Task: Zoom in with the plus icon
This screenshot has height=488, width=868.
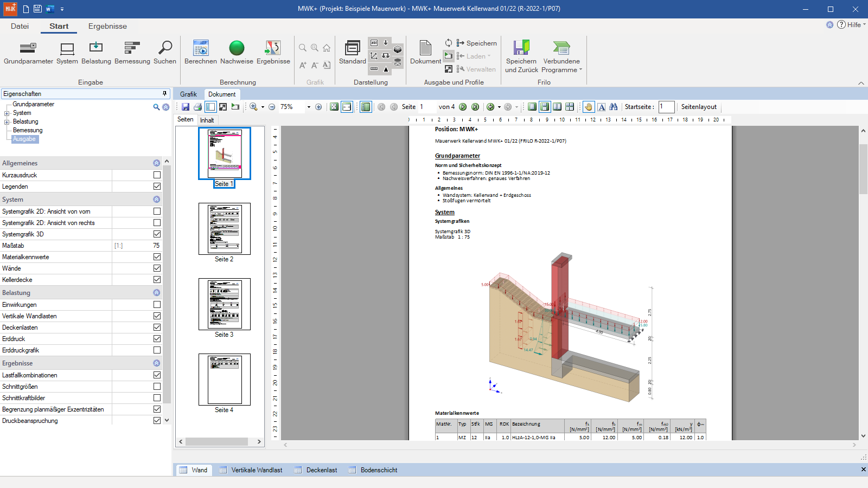Action: pos(318,107)
